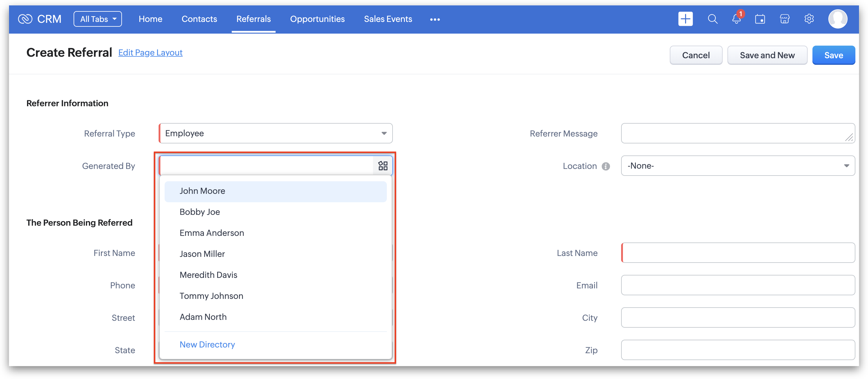
Task: Click the CRM logo icon
Action: pyautogui.click(x=25, y=19)
